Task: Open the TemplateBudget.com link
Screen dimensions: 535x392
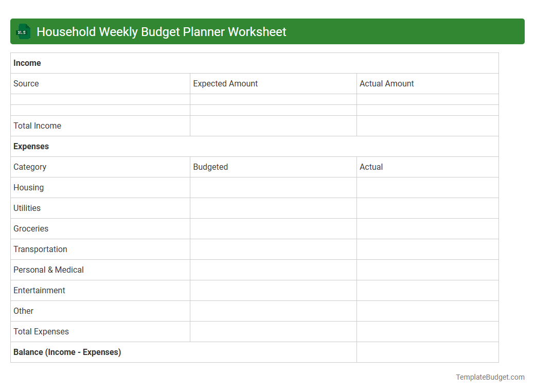Action: coord(490,377)
